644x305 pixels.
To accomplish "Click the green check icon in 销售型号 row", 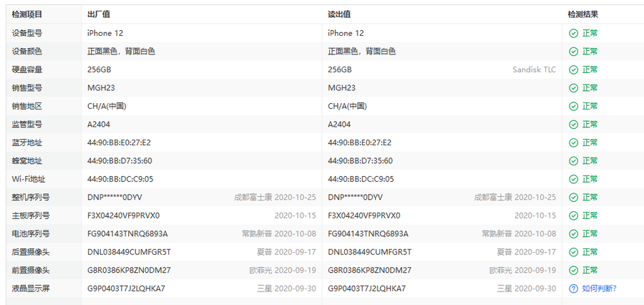I will [573, 88].
